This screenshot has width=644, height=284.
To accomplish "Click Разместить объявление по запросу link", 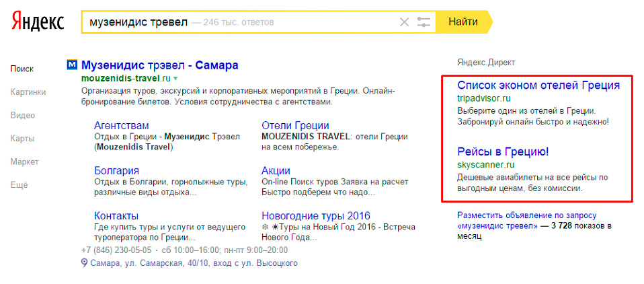I will coord(526,215).
